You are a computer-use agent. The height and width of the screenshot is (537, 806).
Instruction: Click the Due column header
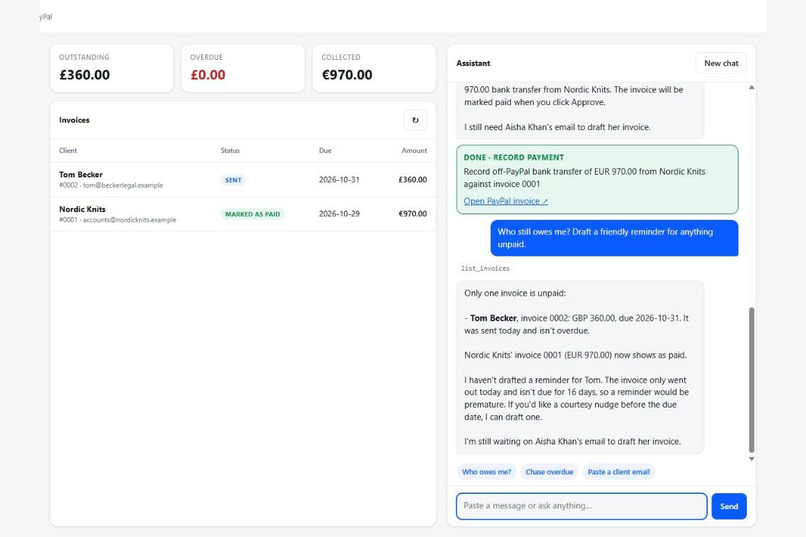coord(325,151)
